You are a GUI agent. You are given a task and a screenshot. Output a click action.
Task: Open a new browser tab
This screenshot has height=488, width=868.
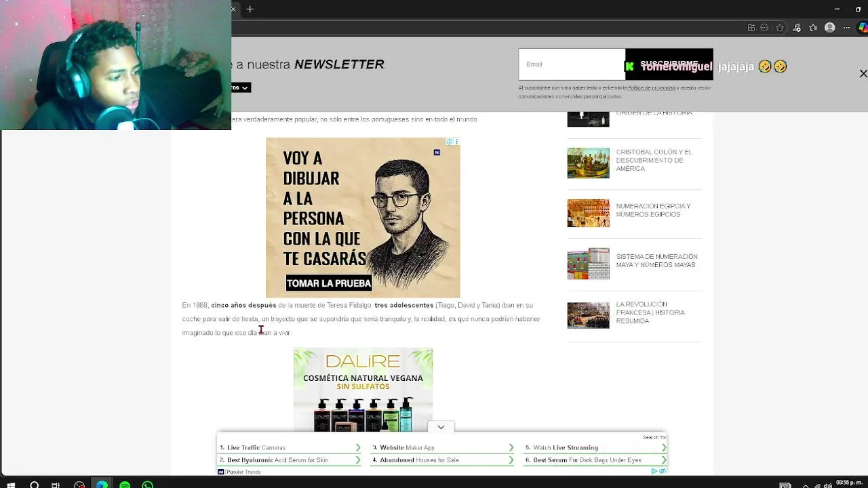click(250, 9)
